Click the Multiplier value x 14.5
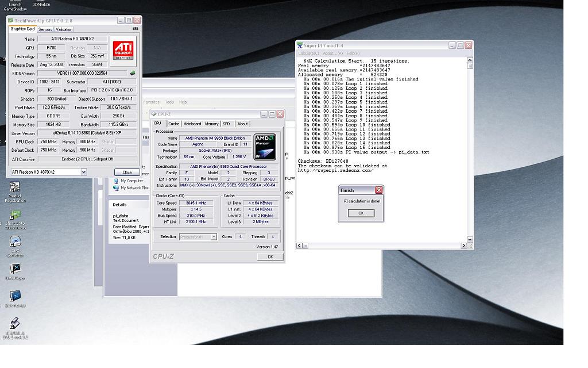 (x=196, y=209)
